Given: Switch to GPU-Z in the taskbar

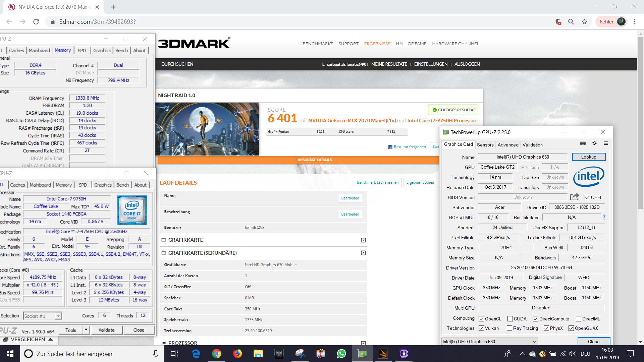Looking at the screenshot, I should pos(362,354).
